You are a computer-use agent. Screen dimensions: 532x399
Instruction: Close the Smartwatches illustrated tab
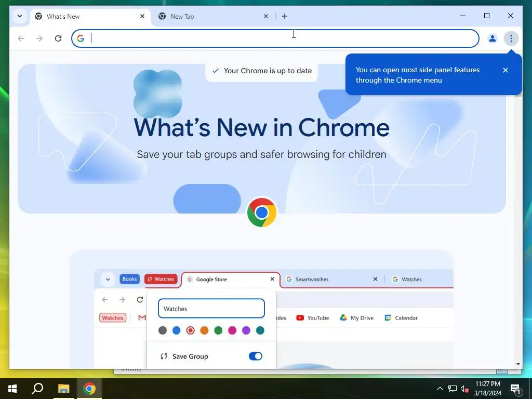375,279
